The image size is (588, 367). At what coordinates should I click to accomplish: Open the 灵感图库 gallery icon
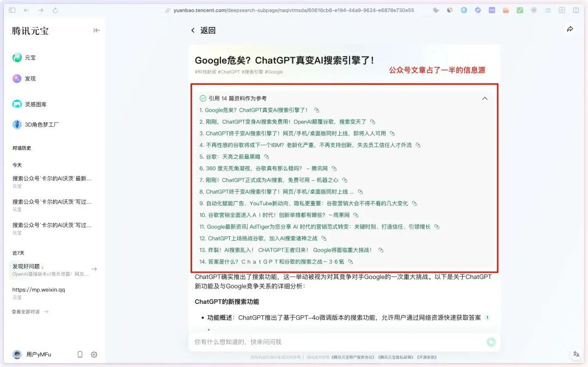(x=17, y=104)
